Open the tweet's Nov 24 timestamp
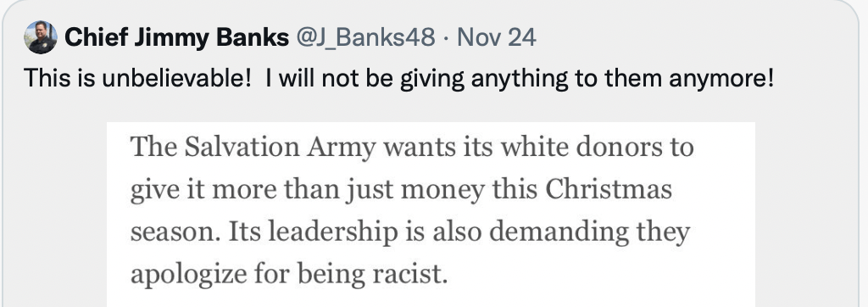 [496, 37]
